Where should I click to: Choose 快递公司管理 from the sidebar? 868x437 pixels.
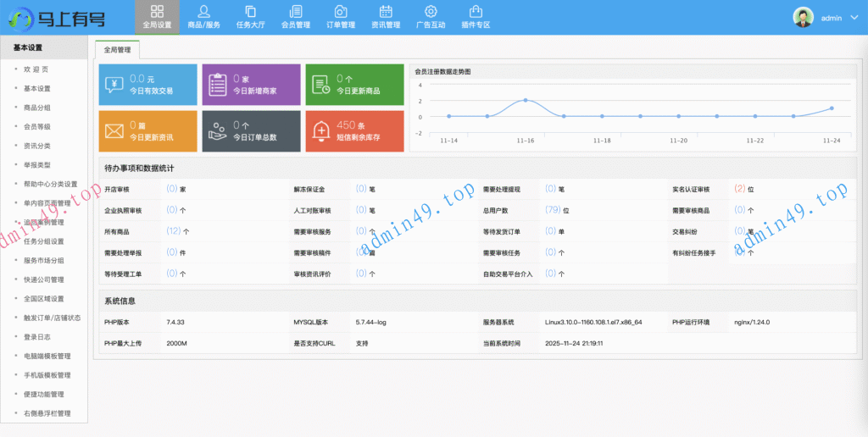pos(44,279)
